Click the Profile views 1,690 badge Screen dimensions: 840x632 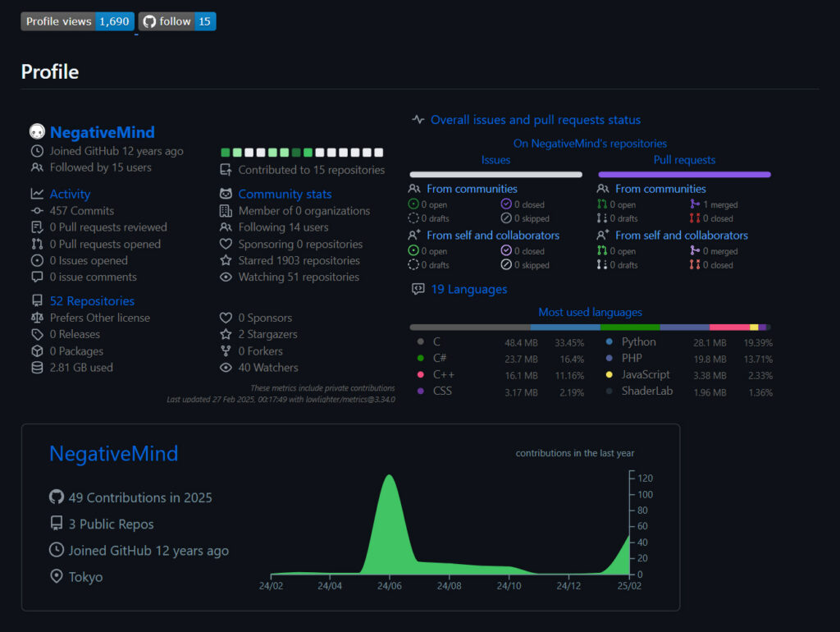(x=77, y=21)
